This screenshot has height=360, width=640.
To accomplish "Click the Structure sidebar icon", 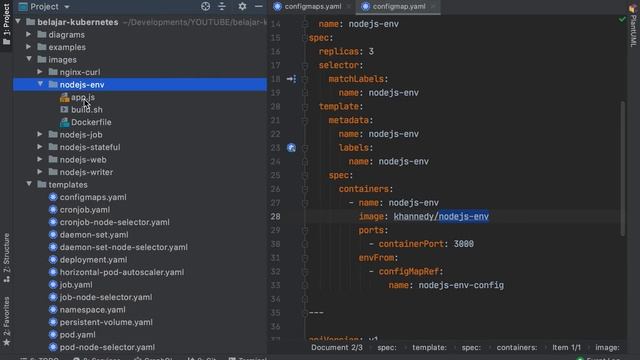I will click(7, 279).
